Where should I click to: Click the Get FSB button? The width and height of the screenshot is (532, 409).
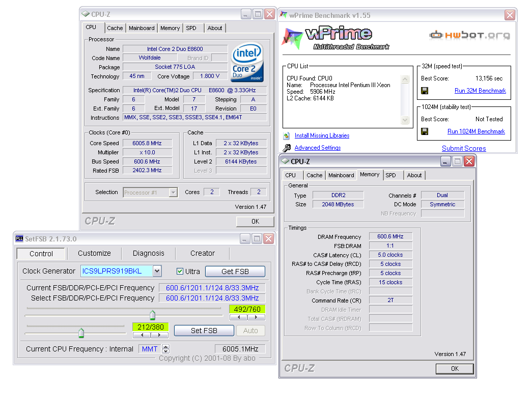[x=235, y=271]
